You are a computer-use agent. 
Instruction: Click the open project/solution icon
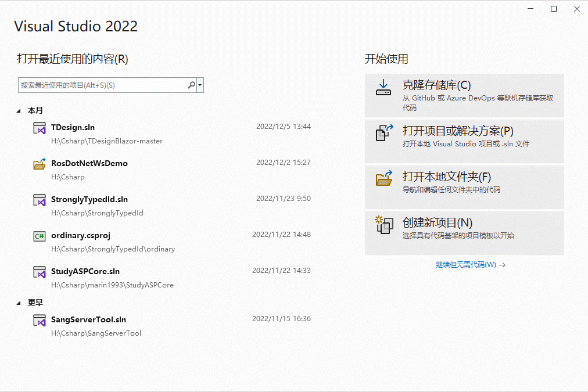point(383,132)
